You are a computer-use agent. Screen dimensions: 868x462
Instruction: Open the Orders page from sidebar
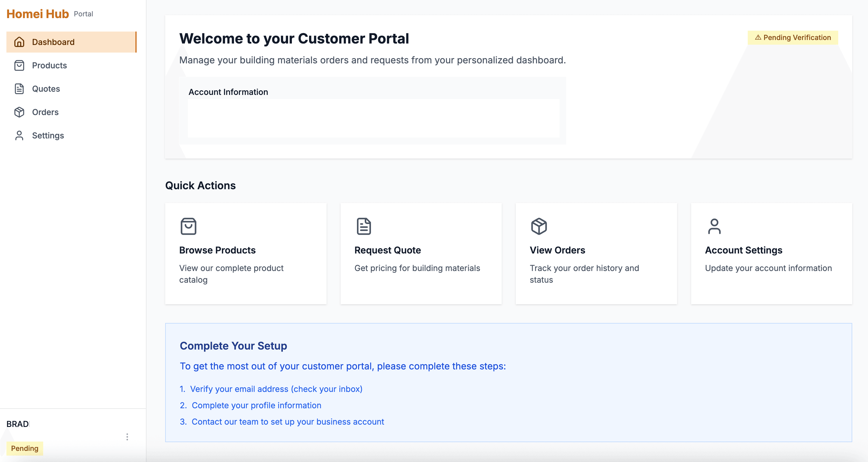[45, 112]
